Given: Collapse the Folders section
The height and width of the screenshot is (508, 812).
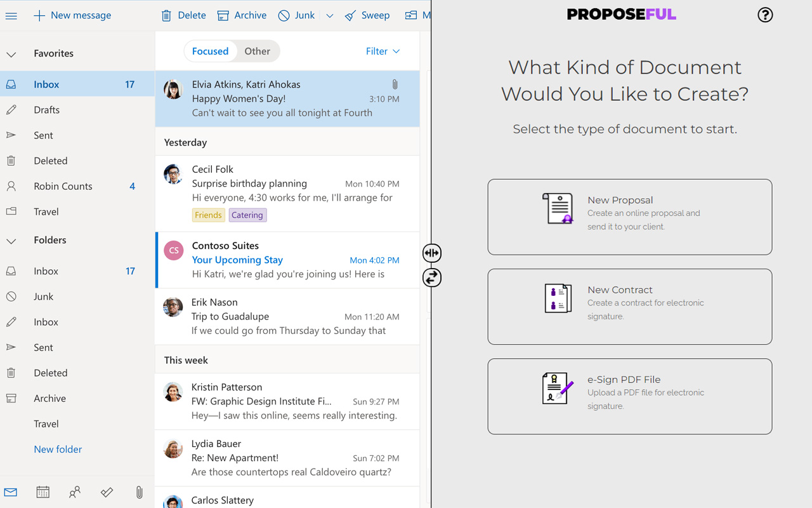Looking at the screenshot, I should pos(11,241).
